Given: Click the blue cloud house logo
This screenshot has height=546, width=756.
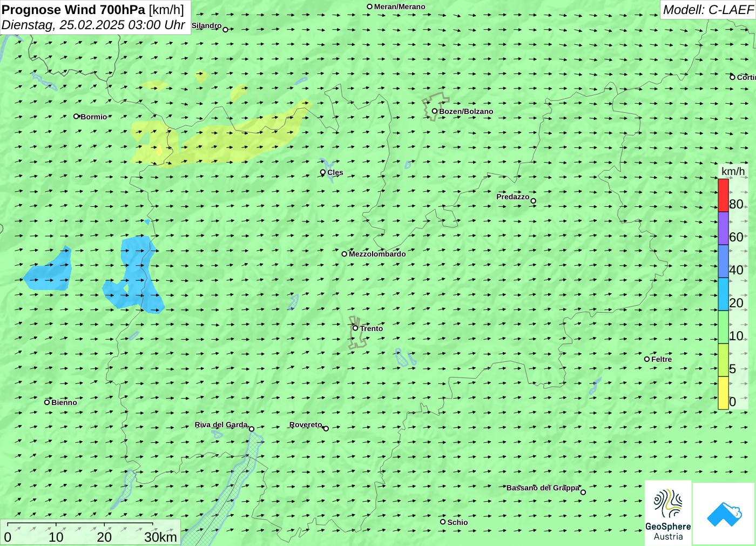Looking at the screenshot, I should [x=724, y=514].
